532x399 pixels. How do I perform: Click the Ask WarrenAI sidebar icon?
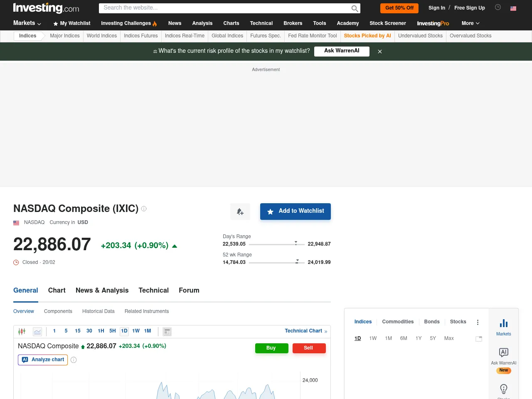point(503,352)
